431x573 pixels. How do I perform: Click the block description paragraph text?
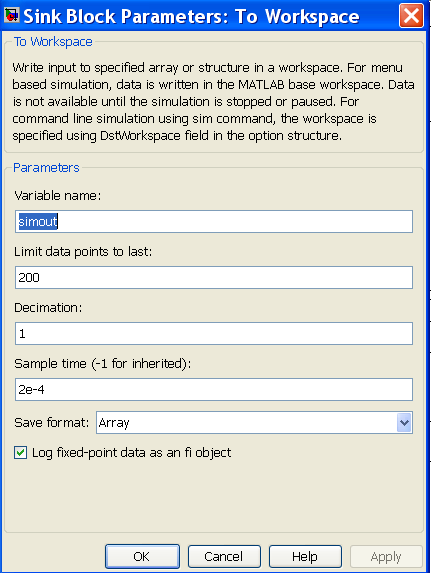coord(213,102)
